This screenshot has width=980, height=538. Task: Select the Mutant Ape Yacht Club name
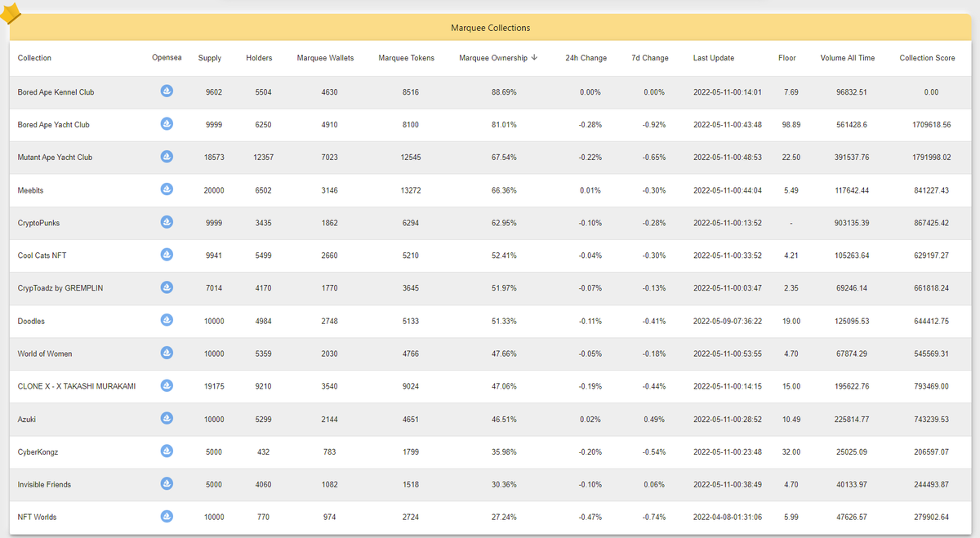pyautogui.click(x=55, y=158)
